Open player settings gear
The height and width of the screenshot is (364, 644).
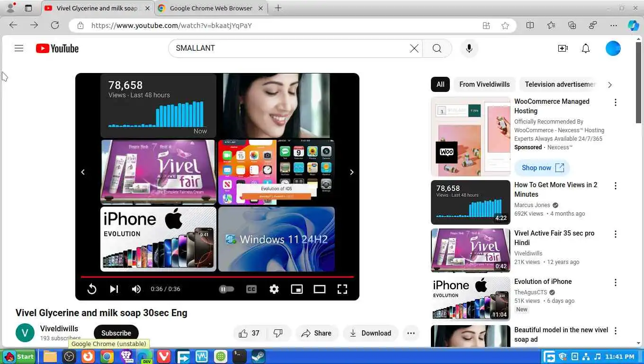tap(274, 289)
